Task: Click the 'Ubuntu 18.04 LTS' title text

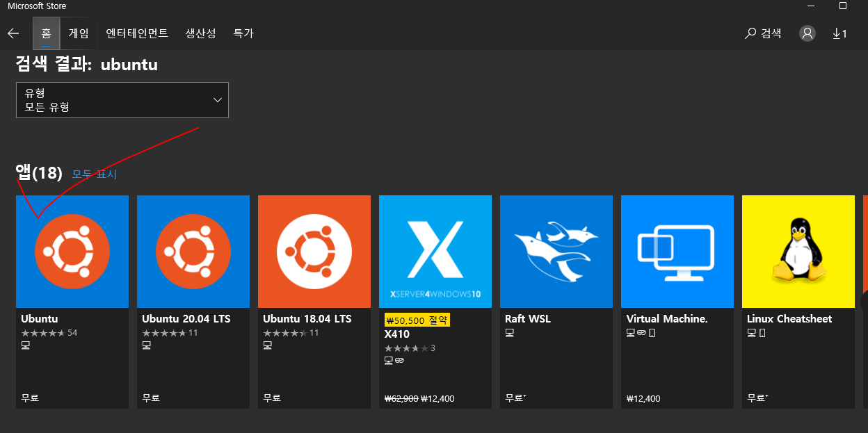Action: 307,319
